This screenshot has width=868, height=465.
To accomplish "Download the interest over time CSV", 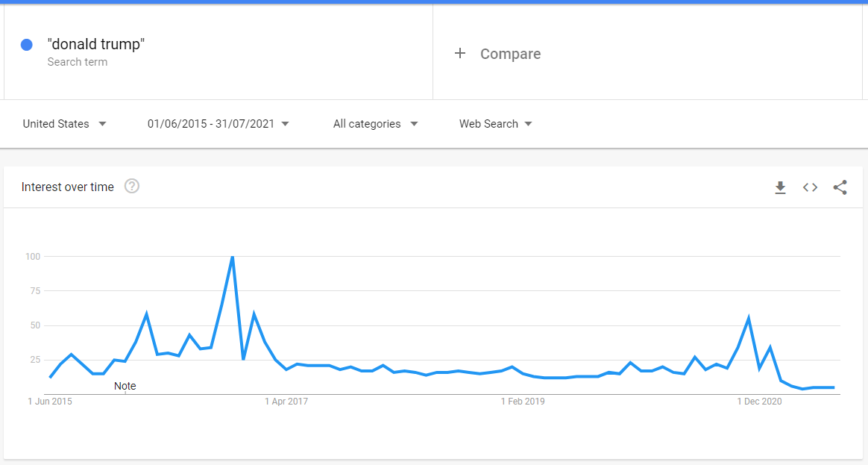I will pyautogui.click(x=780, y=187).
